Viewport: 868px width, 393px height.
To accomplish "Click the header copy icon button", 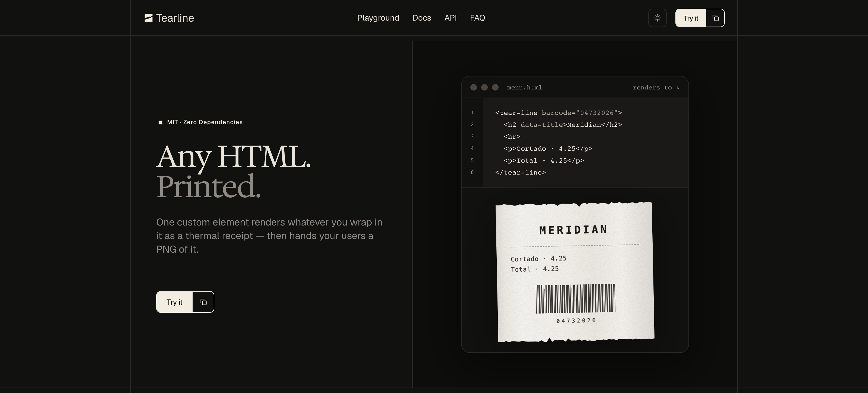I will [715, 18].
